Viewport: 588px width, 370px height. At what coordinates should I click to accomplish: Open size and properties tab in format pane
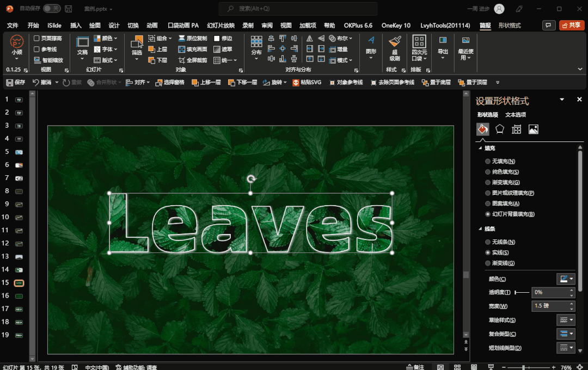point(516,129)
